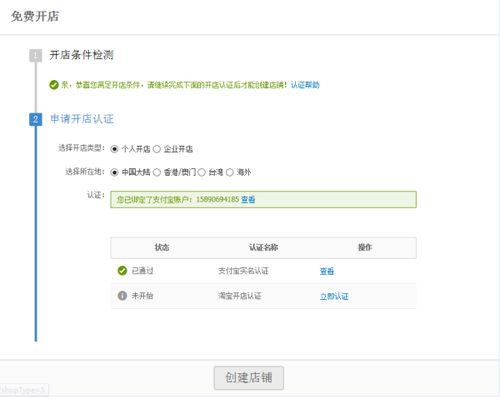Click step 2 number badge

36,119
